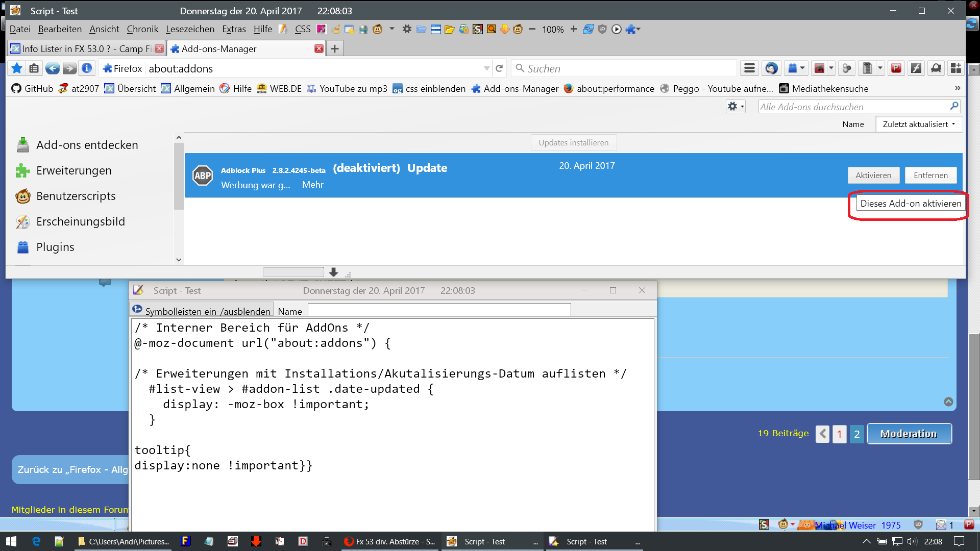This screenshot has height=551, width=980.
Task: Open the Zuletzt aktualisiert sort dropdown
Action: [x=918, y=124]
